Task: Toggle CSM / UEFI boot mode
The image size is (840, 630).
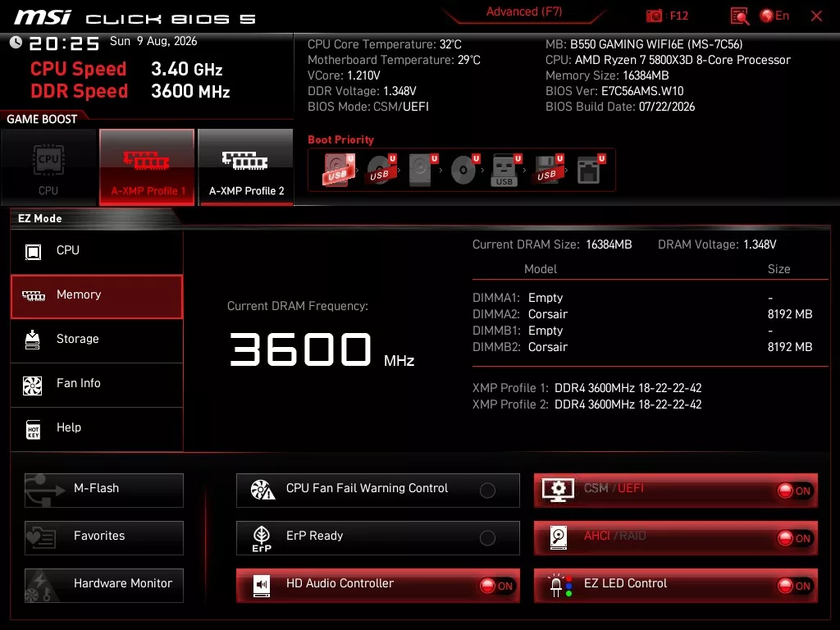Action: [x=676, y=490]
